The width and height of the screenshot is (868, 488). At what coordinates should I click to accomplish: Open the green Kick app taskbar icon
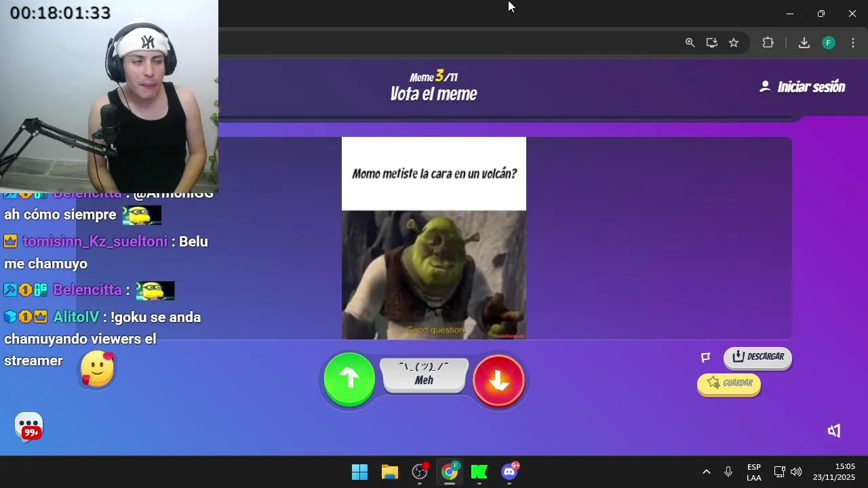[x=479, y=472]
